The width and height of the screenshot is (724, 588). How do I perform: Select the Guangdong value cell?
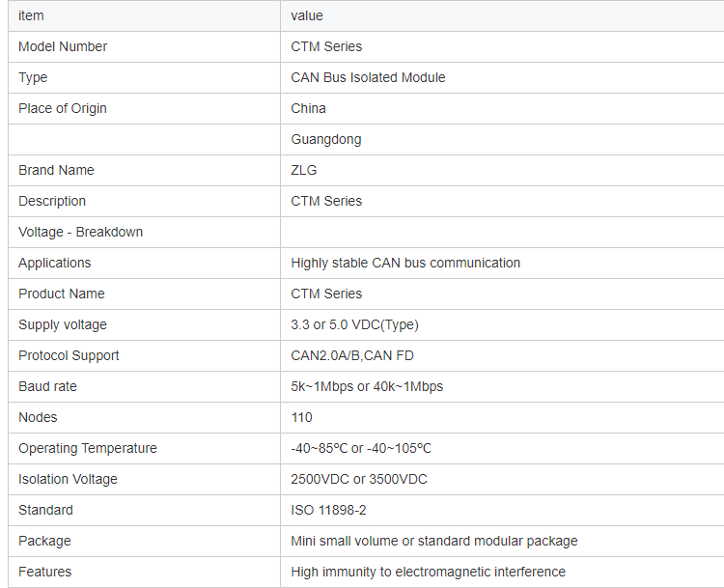[x=326, y=139]
